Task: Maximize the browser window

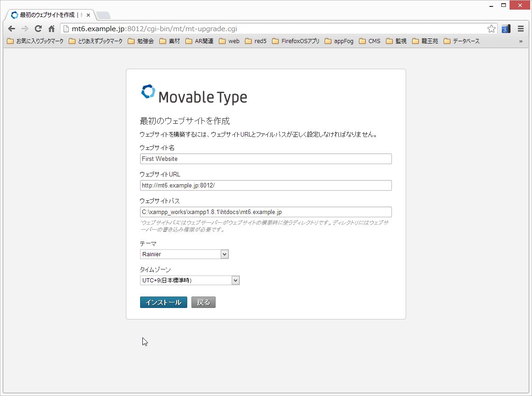Action: 504,5
